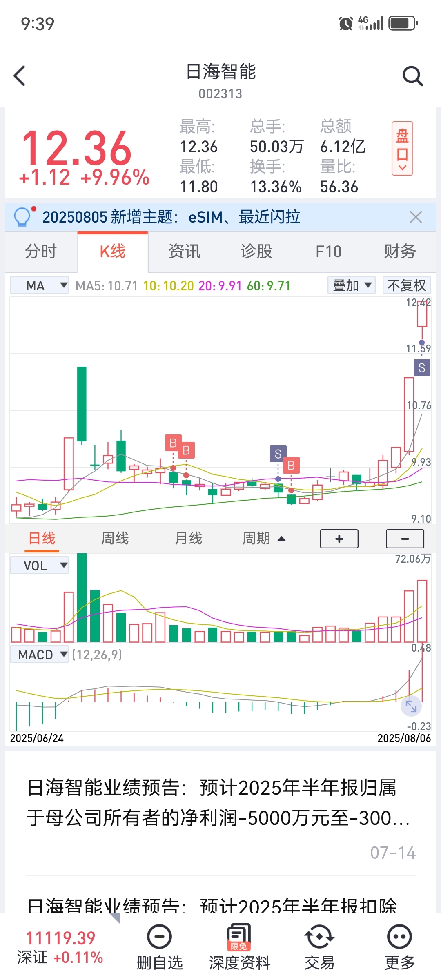The image size is (441, 980).
Task: Select 日线 daily period
Action: coord(42,539)
